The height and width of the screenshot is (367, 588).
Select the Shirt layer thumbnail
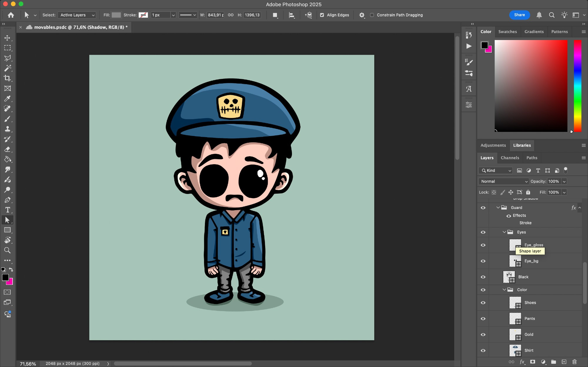pos(515,350)
